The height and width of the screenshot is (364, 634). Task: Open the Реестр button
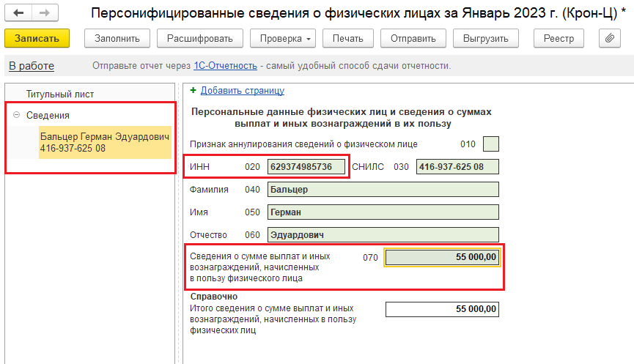pyautogui.click(x=559, y=38)
